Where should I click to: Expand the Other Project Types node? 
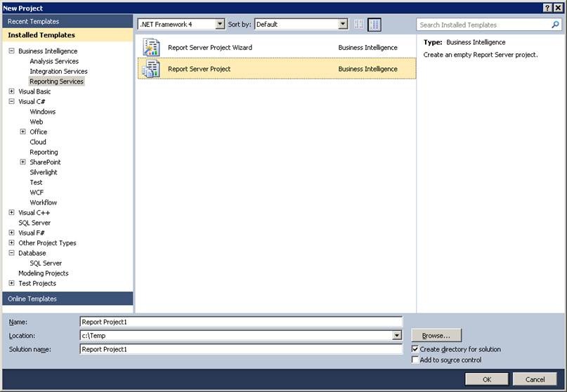pos(11,243)
